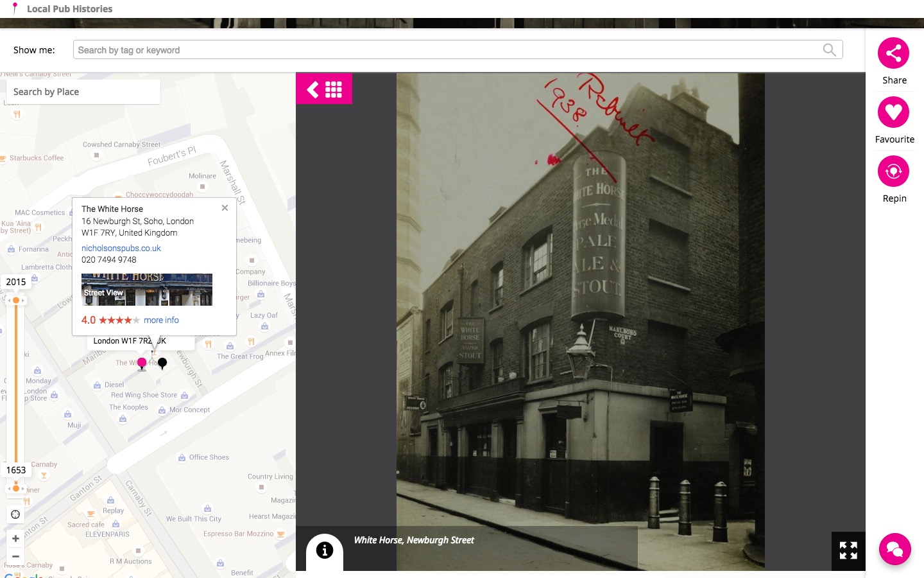
Task: Favourite this photo with heart icon
Action: pos(893,112)
